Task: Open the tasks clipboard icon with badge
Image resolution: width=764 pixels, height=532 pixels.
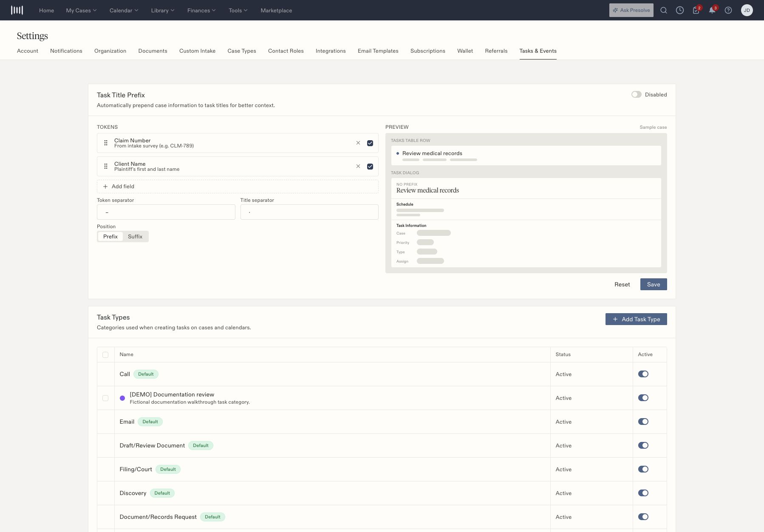Action: [x=696, y=10]
